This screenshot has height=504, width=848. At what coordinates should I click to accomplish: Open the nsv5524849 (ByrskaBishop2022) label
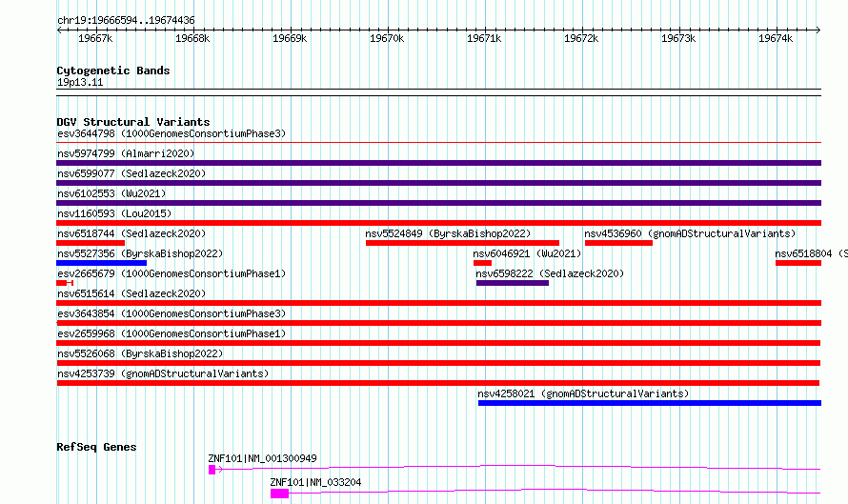tap(448, 233)
